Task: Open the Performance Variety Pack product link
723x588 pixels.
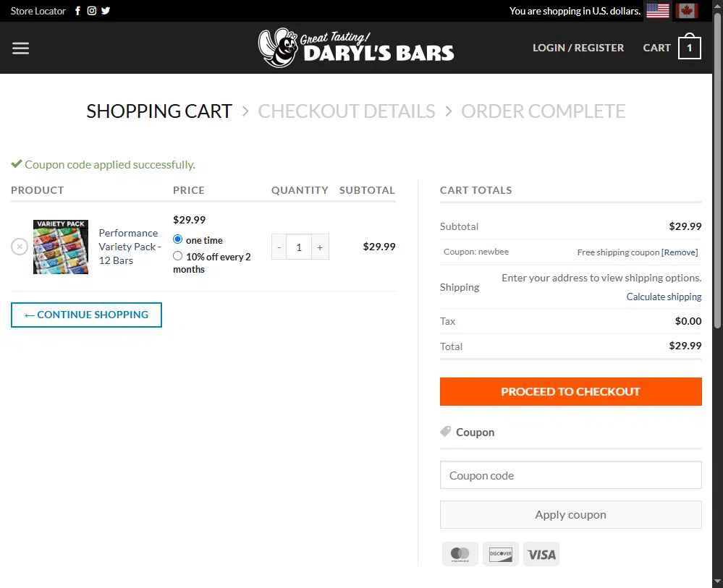Action: coord(129,247)
